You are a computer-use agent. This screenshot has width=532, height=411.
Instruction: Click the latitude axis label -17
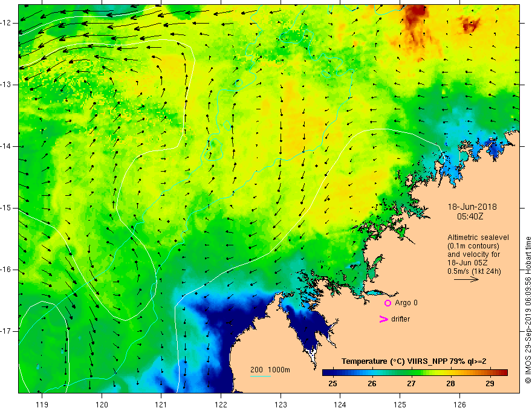click(x=7, y=331)
